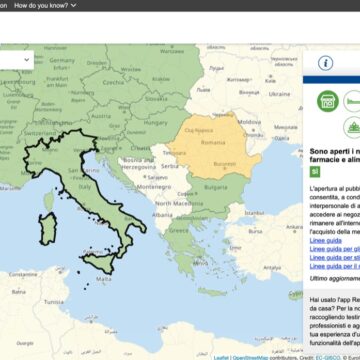Click the "Ankara" city label
This screenshot has width=360, height=360.
[x=294, y=227]
